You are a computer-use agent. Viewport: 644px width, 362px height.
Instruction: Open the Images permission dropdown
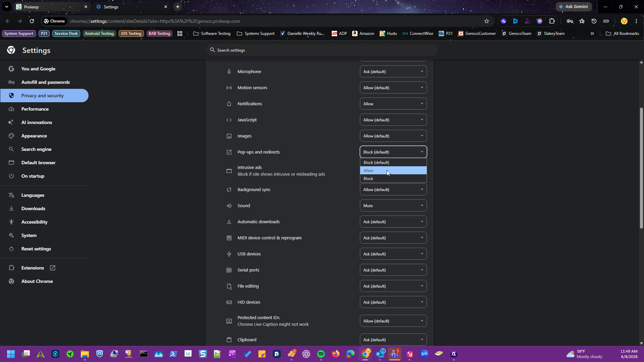pyautogui.click(x=393, y=136)
